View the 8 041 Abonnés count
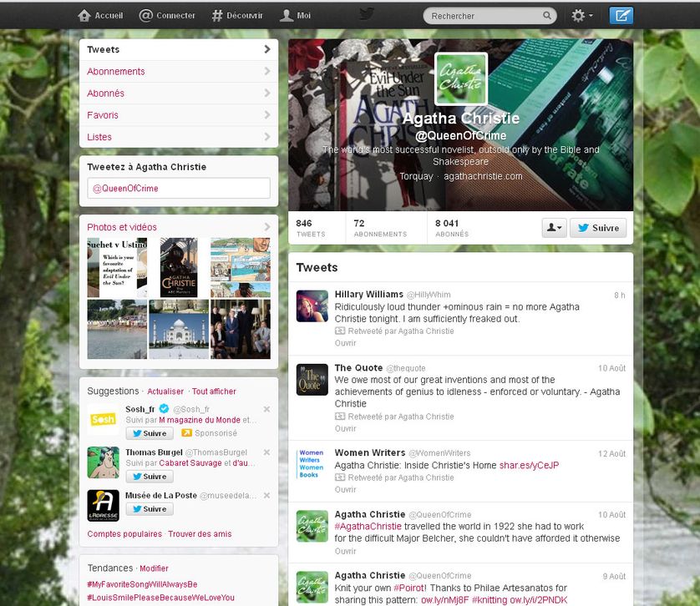 point(452,228)
